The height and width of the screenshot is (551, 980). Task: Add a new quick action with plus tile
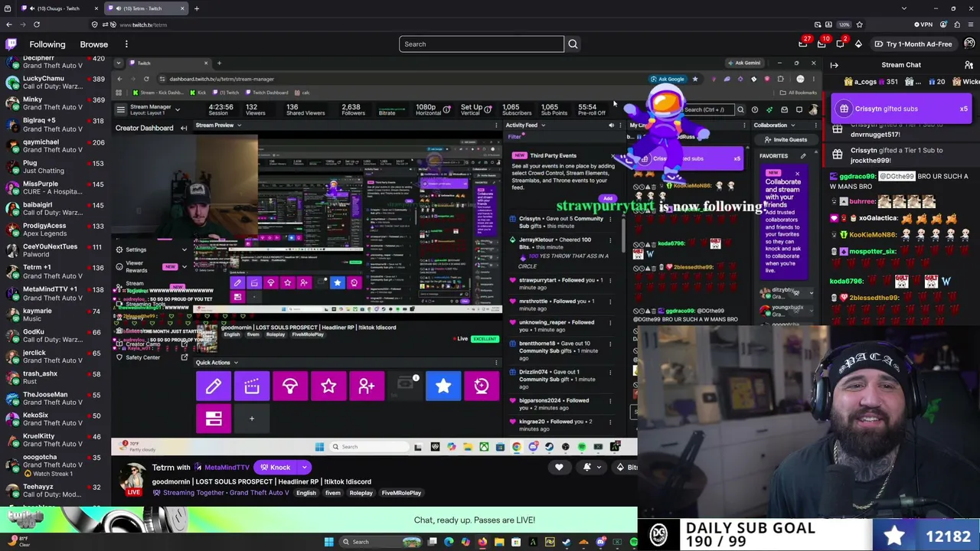click(x=252, y=419)
